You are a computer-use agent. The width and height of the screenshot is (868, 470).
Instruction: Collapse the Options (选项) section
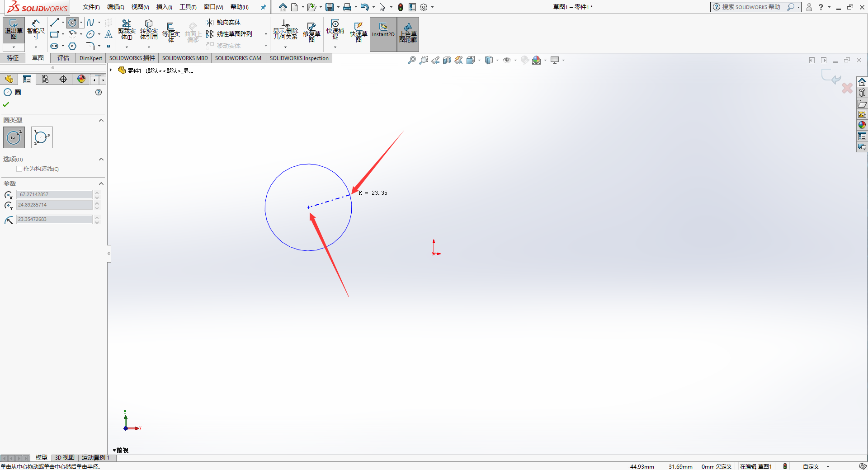pos(101,159)
